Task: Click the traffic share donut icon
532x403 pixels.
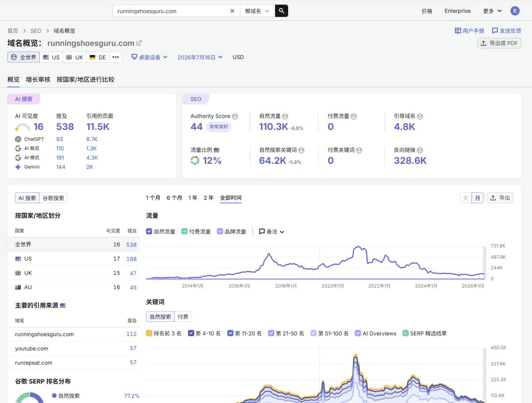Action: tap(195, 161)
